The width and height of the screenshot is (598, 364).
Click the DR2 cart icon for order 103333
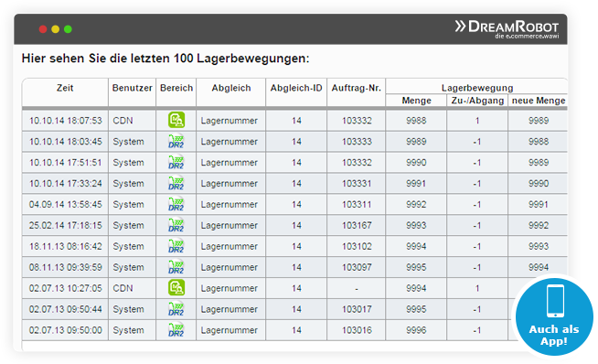tap(176, 141)
